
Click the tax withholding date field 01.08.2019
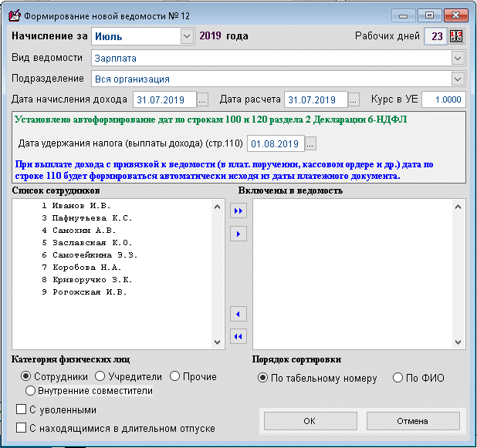pos(276,143)
